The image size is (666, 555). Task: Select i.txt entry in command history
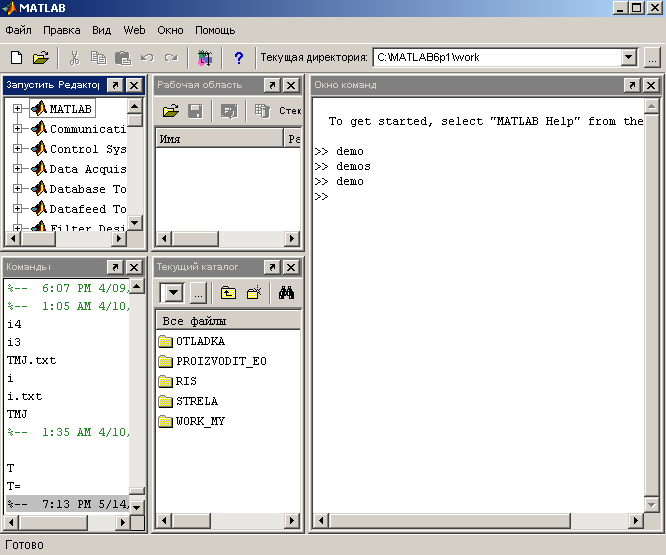point(25,396)
